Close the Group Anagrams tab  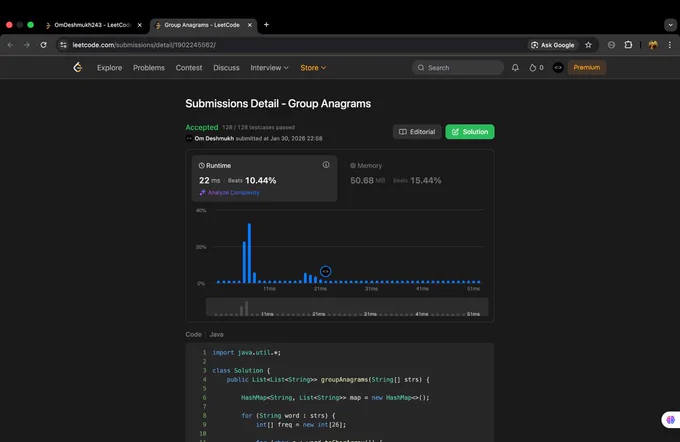click(x=250, y=25)
